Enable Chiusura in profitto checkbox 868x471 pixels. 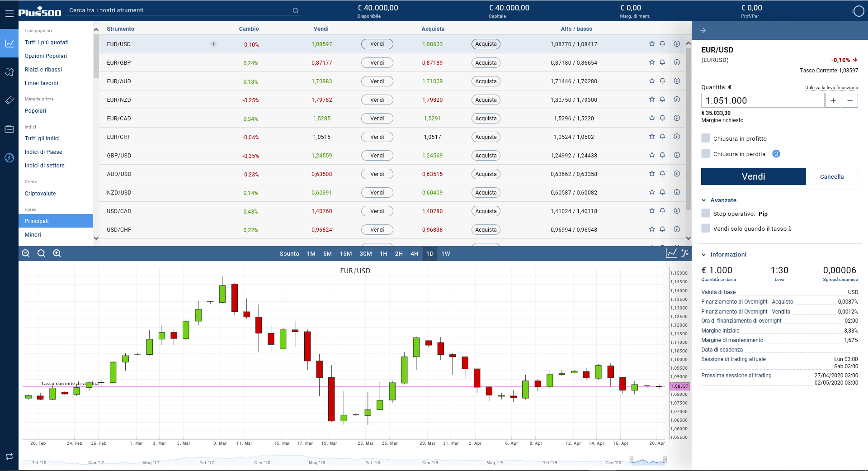click(706, 138)
